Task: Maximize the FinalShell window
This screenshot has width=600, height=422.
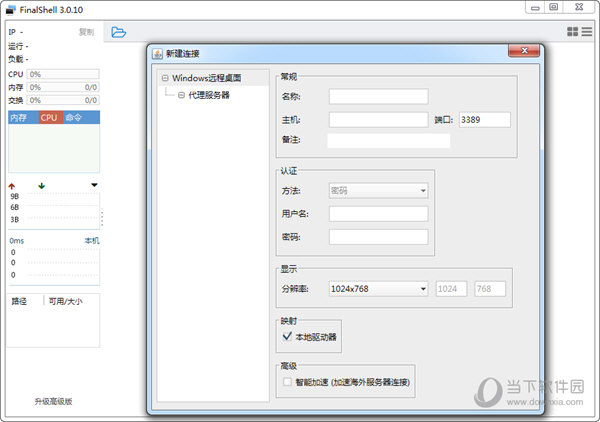Action: coord(553,7)
